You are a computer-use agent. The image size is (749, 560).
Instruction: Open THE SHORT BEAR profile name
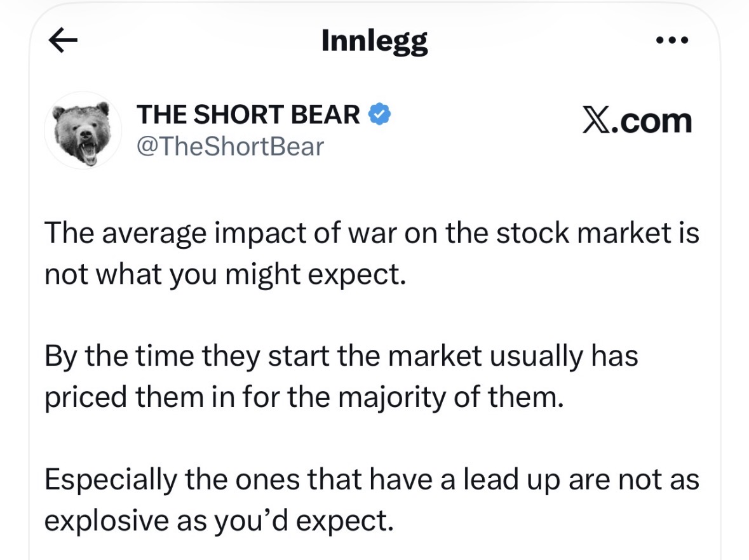tap(249, 115)
